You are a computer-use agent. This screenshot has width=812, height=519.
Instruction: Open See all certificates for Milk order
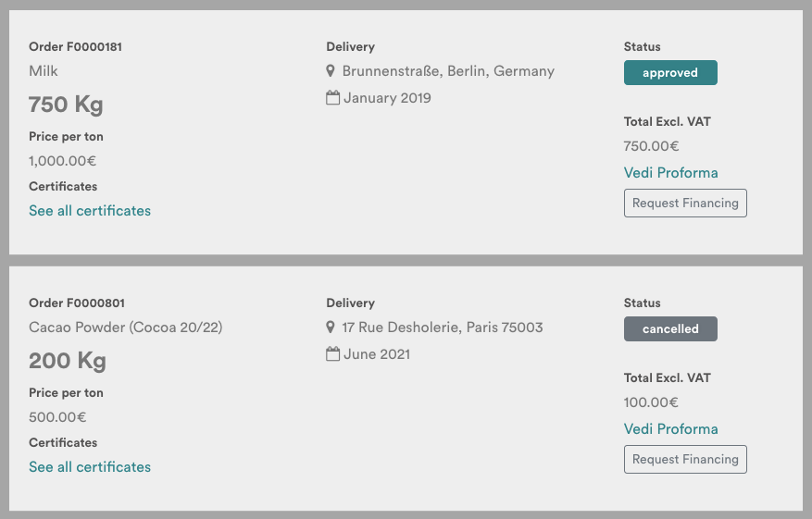click(90, 211)
